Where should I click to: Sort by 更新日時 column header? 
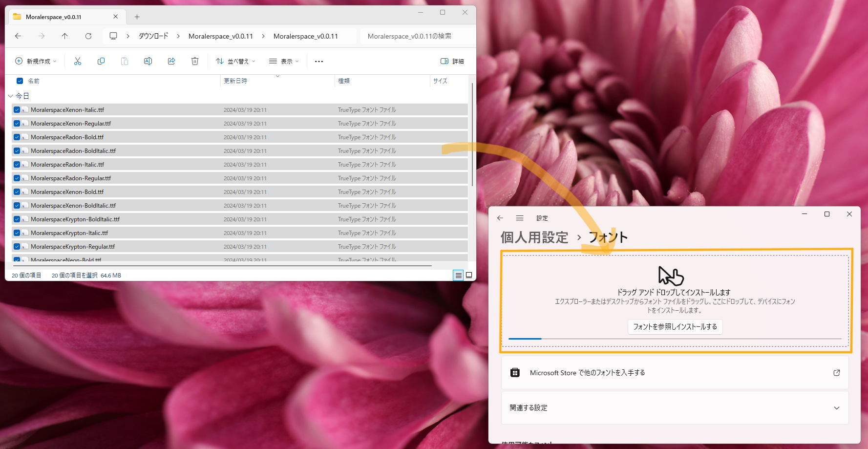[x=235, y=81]
